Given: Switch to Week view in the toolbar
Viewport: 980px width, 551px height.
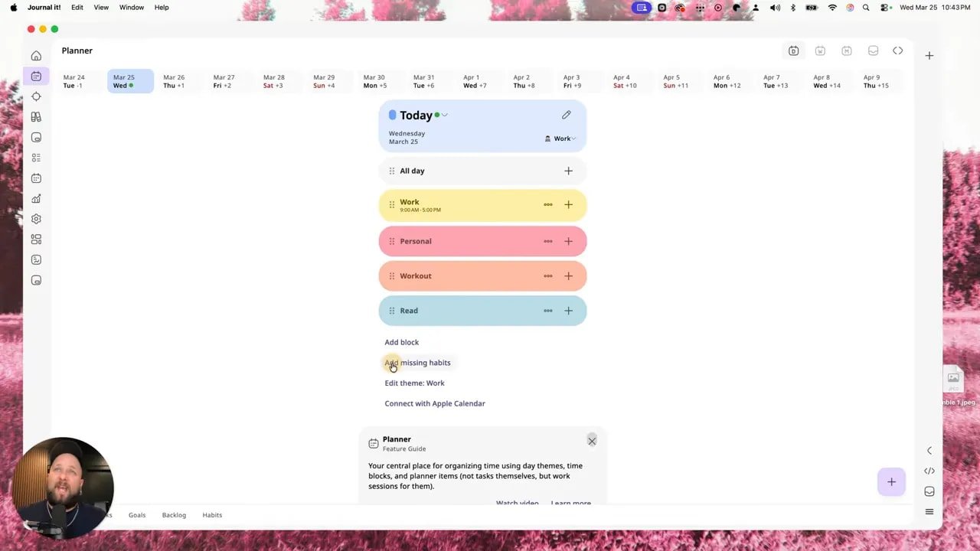Looking at the screenshot, I should point(820,51).
